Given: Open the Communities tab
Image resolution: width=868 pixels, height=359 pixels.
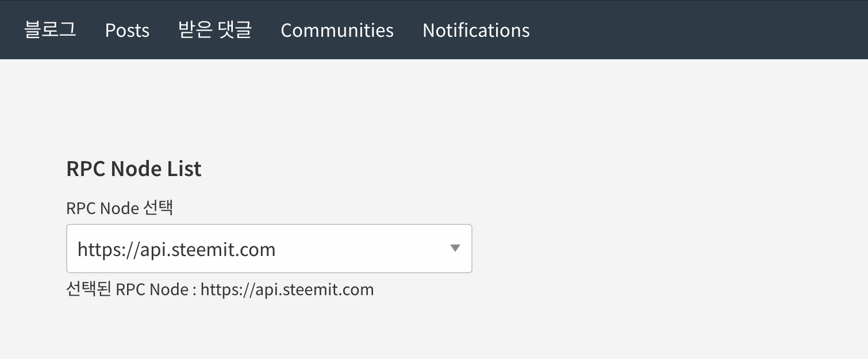Looking at the screenshot, I should click(337, 30).
